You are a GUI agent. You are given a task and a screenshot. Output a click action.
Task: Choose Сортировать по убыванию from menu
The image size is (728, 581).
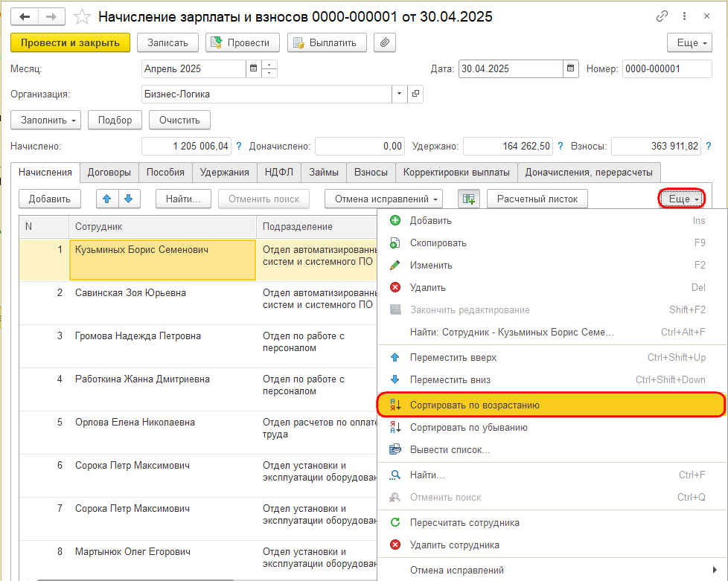(552, 428)
